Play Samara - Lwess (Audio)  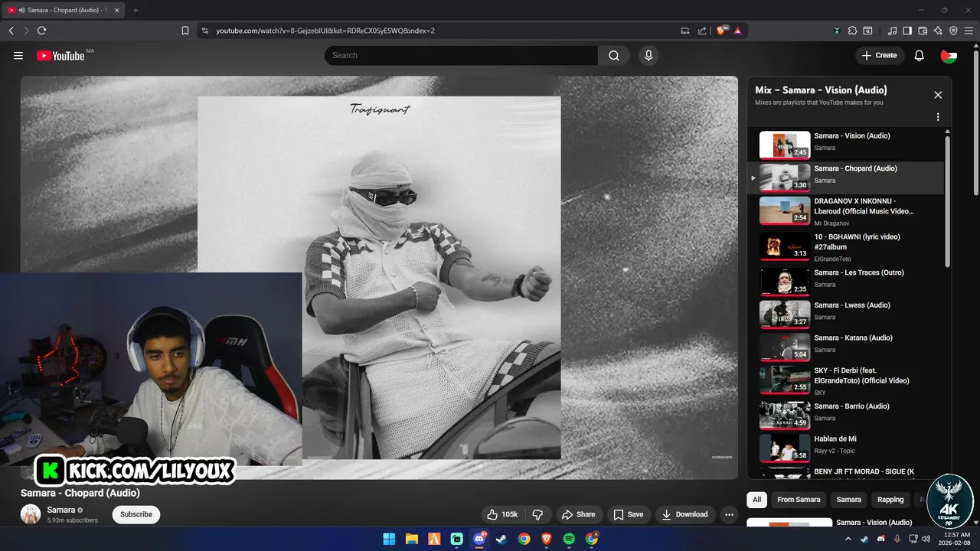tap(846, 314)
